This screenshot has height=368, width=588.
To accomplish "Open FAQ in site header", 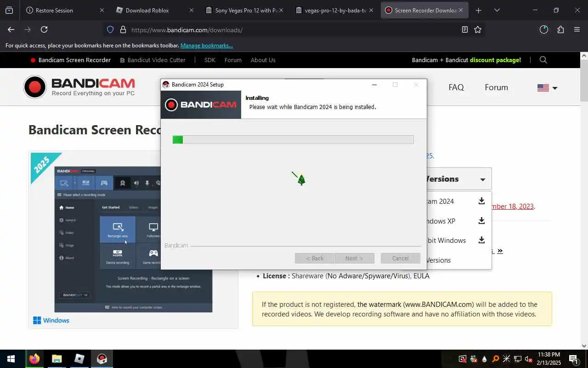I will click(456, 87).
